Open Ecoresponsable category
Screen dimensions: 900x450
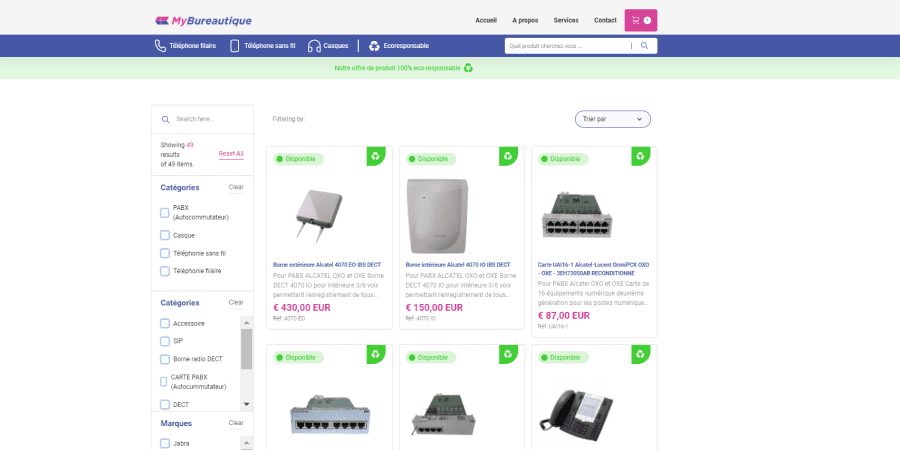coord(406,46)
